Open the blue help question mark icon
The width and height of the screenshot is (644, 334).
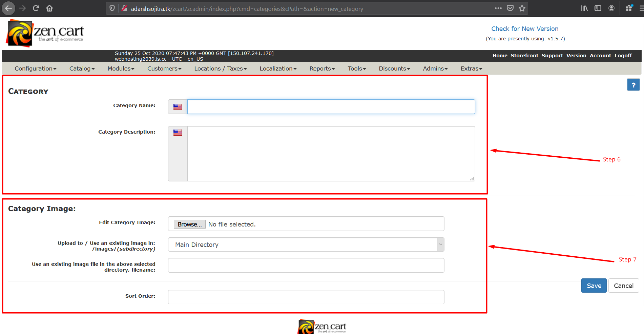click(x=633, y=85)
